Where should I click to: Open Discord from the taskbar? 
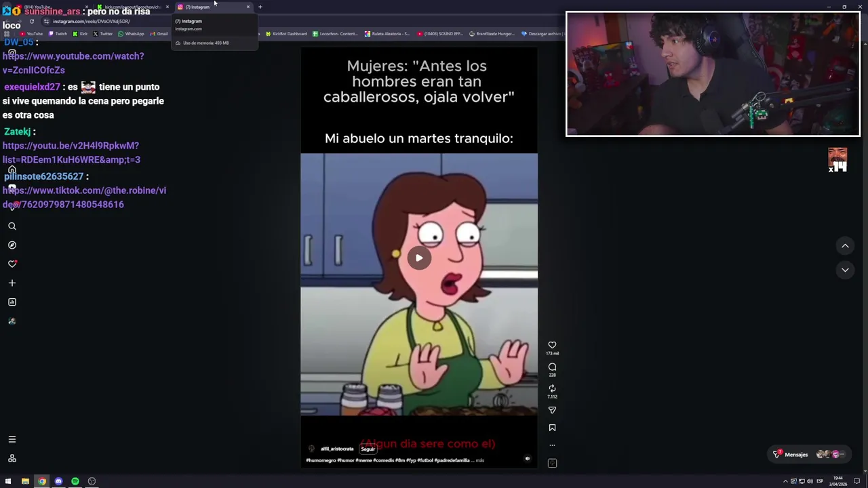(x=58, y=481)
